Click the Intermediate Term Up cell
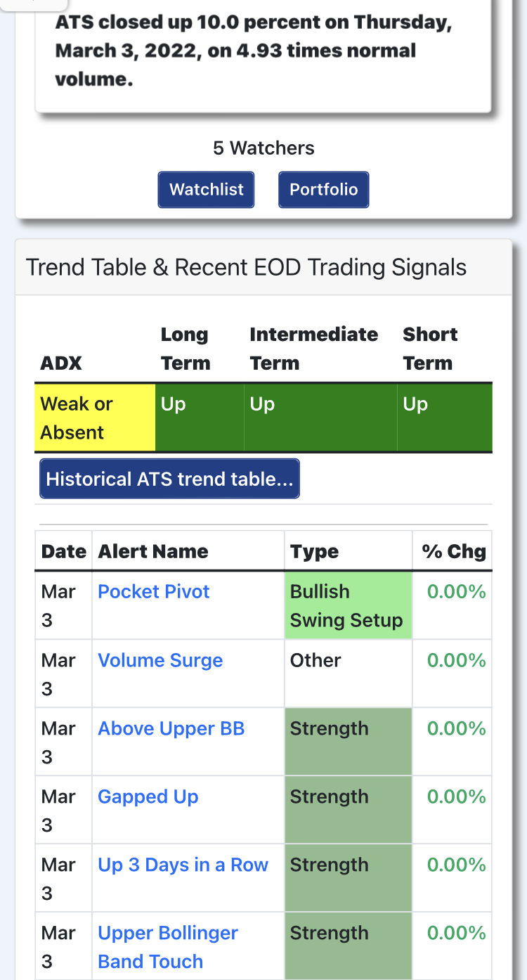The height and width of the screenshot is (980, 527). pos(320,418)
